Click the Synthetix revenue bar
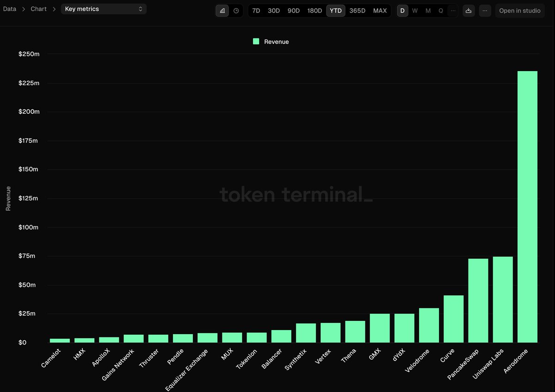This screenshot has width=555, height=392. point(306,333)
